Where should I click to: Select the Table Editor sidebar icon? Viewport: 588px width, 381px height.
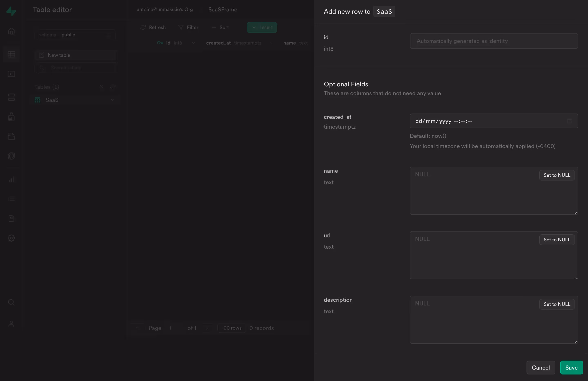point(11,54)
